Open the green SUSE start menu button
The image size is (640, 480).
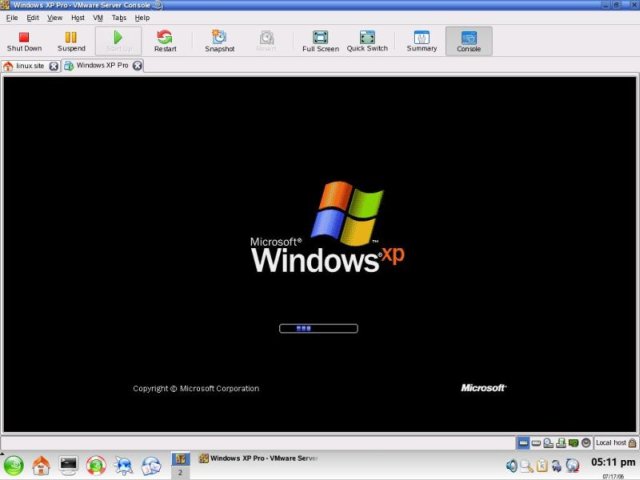(x=13, y=466)
